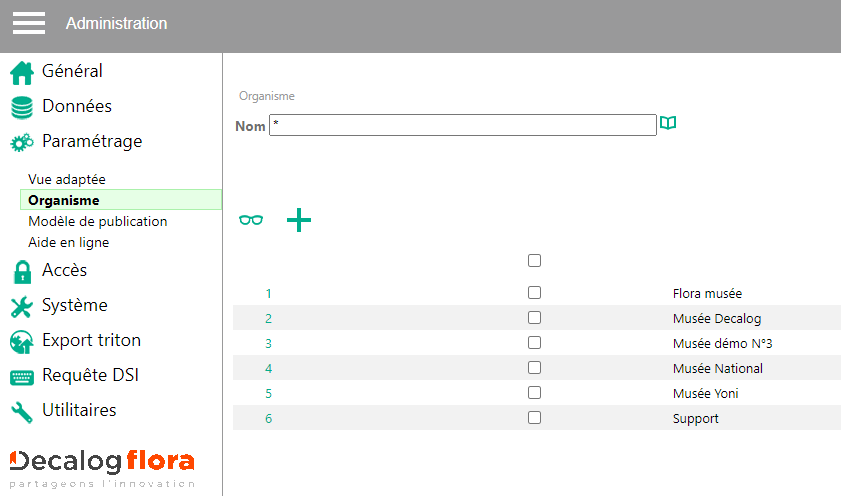
Task: Click the Général home icon
Action: [22, 73]
